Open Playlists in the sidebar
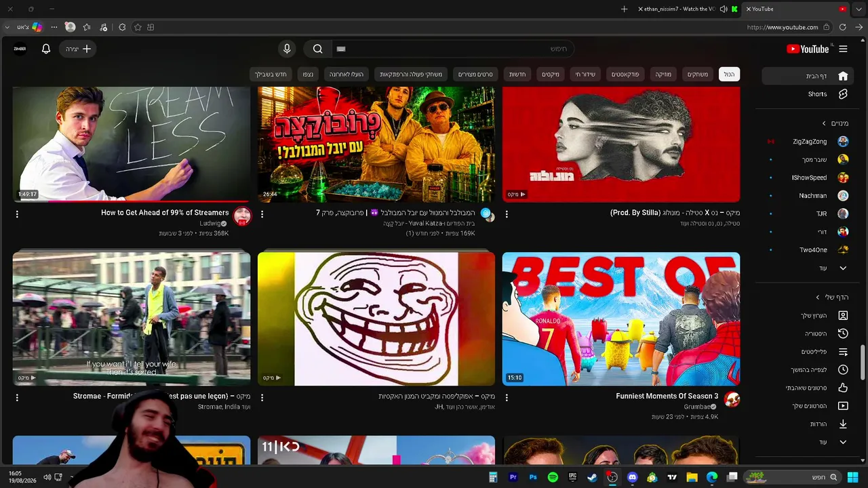 (x=807, y=352)
